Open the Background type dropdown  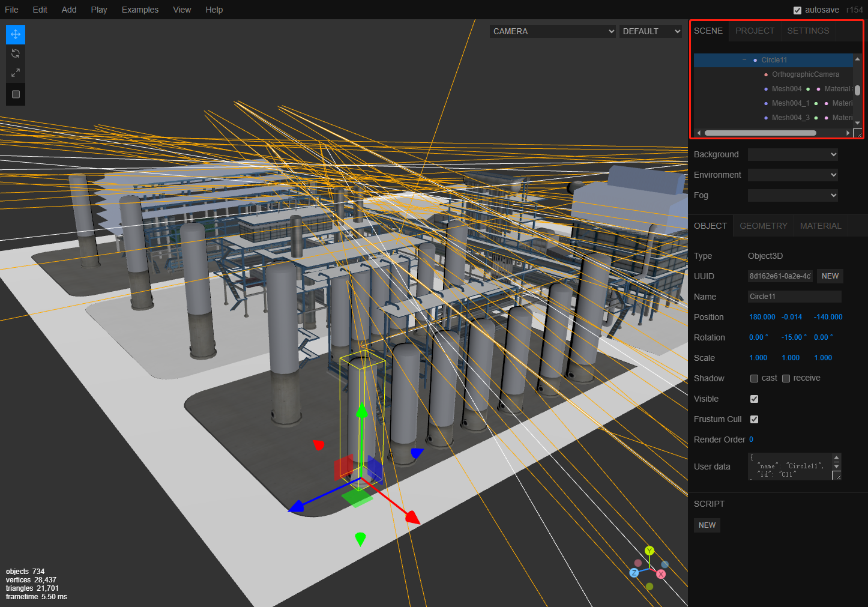point(792,155)
